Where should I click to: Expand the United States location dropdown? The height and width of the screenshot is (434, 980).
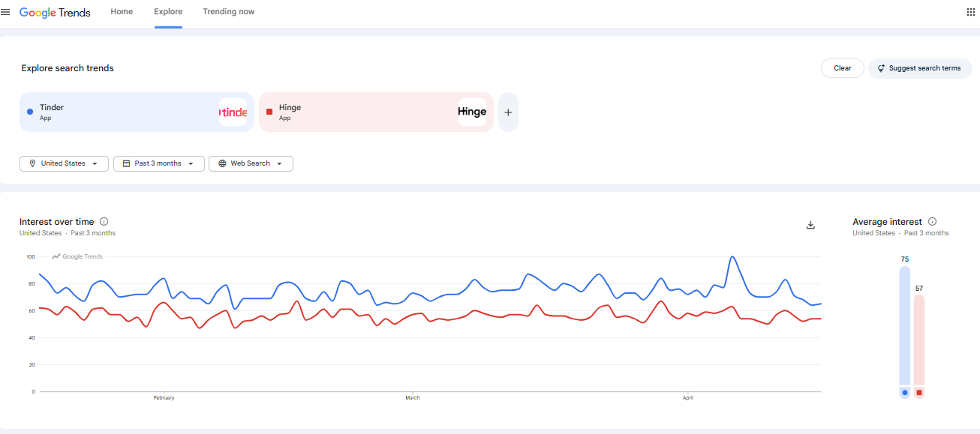coord(64,163)
